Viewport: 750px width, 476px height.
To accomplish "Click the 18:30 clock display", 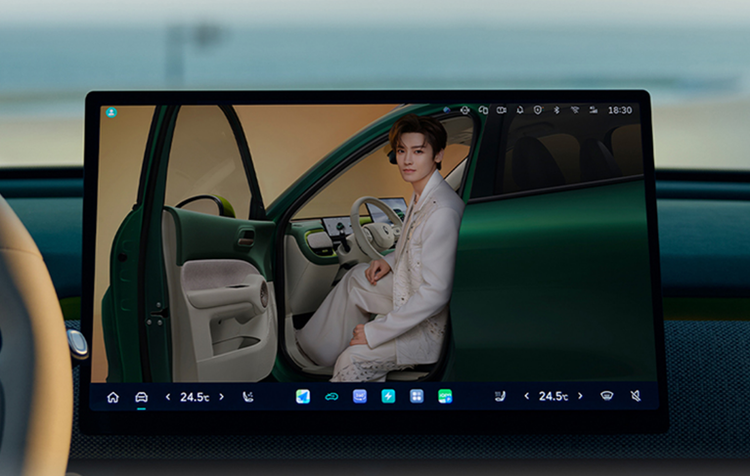I will pos(620,110).
